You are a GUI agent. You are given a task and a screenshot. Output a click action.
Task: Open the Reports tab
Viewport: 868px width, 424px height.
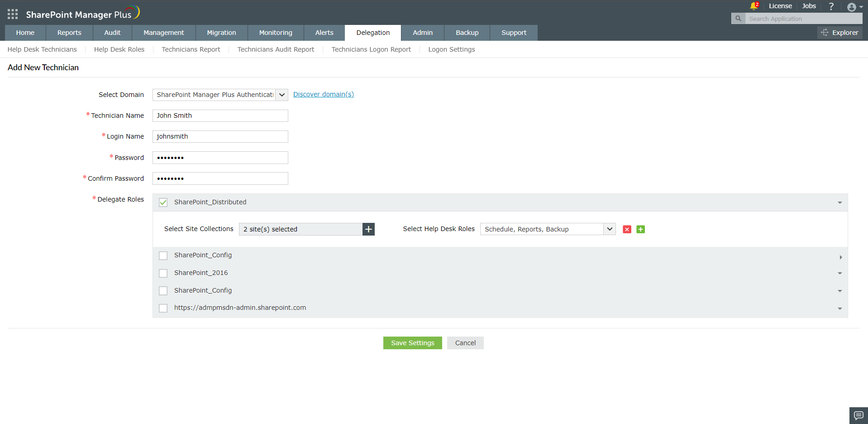69,33
